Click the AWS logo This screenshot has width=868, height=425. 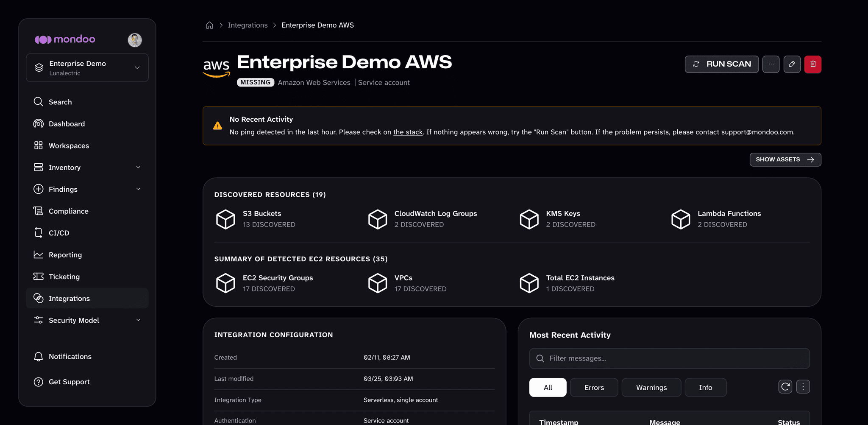217,68
